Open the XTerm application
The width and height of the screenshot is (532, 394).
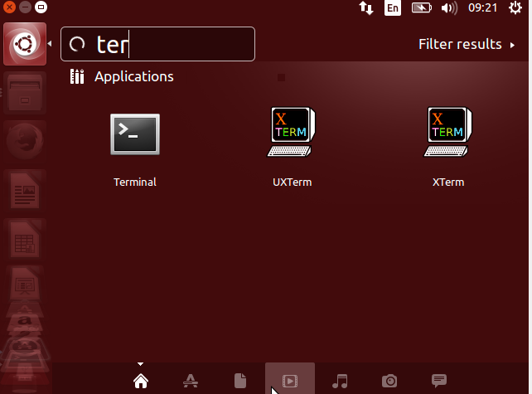(x=447, y=132)
